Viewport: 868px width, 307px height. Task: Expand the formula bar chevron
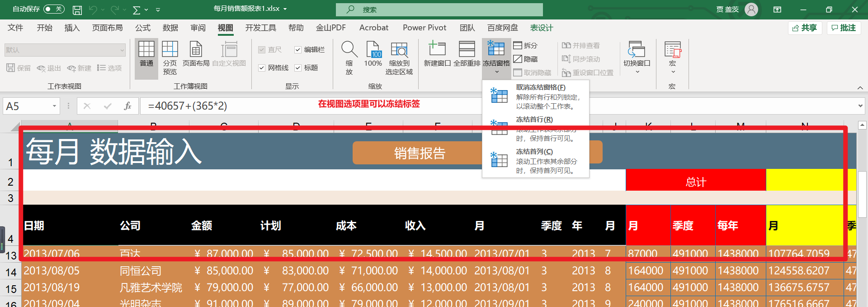pos(860,106)
